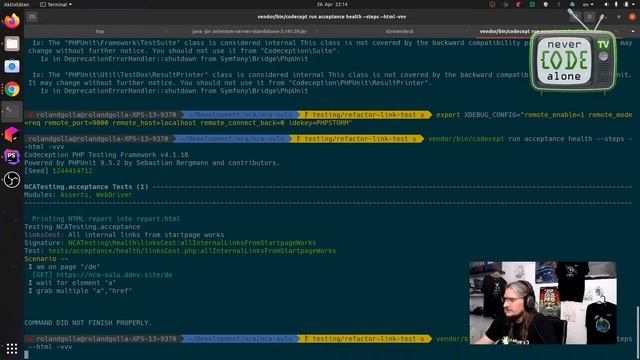Viewport: 640px width, 360px height.
Task: Switch to the 'top' terminal tab
Action: (x=100, y=31)
